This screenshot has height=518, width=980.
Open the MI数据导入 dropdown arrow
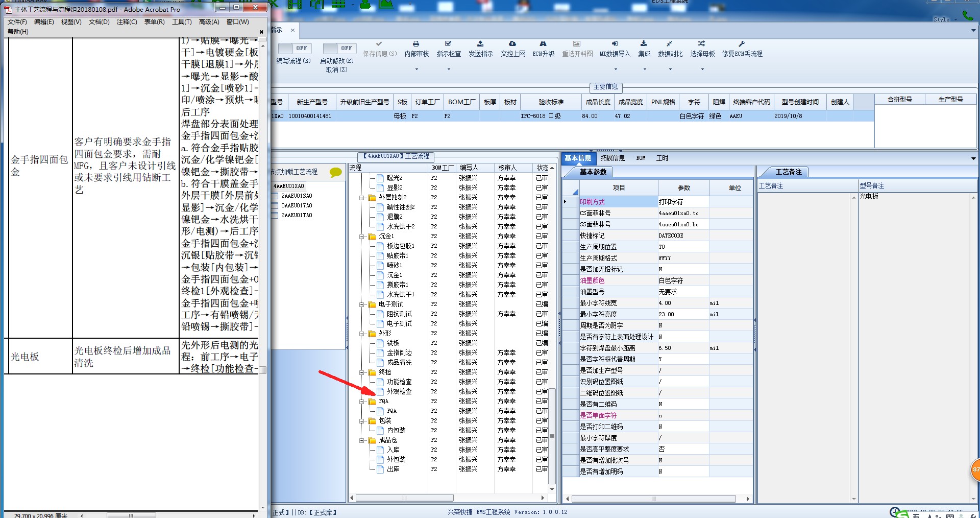616,69
